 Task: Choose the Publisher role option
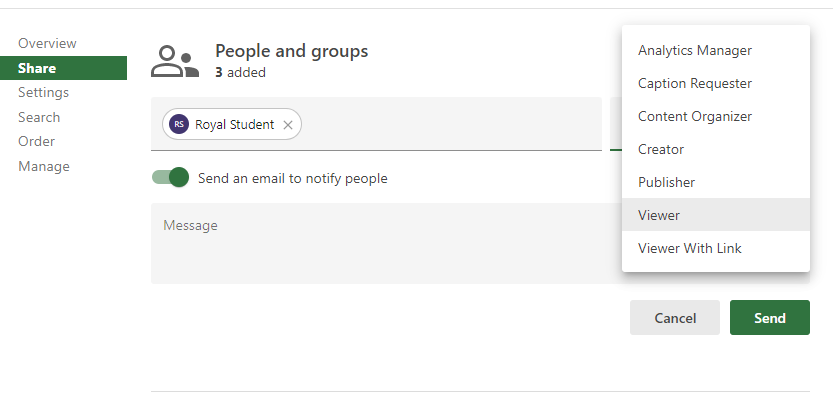click(666, 182)
